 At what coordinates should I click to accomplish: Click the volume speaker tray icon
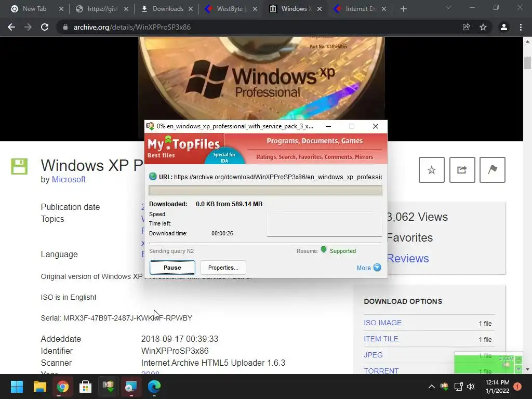pyautogui.click(x=471, y=387)
